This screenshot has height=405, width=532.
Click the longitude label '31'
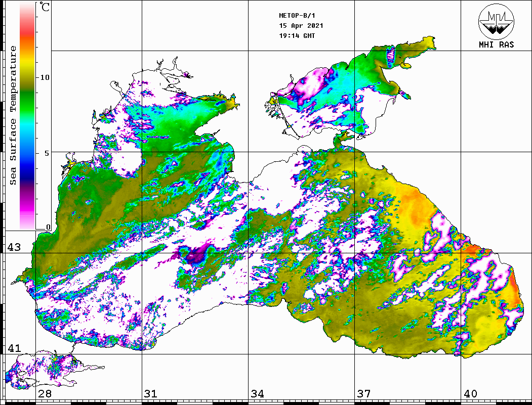151,394
